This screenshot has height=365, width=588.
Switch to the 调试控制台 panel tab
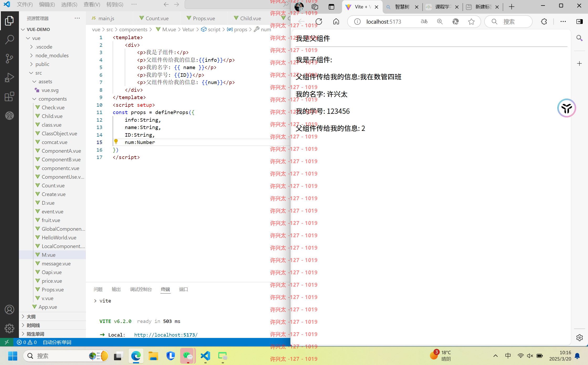pyautogui.click(x=141, y=289)
